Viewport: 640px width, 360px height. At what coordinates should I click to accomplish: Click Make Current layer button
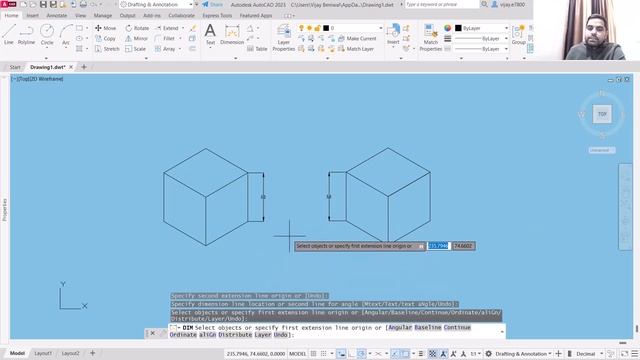click(x=357, y=38)
